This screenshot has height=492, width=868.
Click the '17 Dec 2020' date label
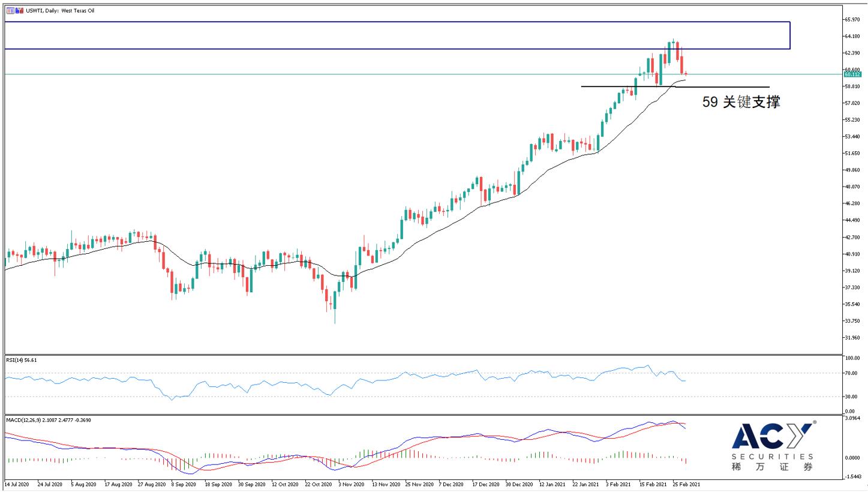(x=485, y=484)
